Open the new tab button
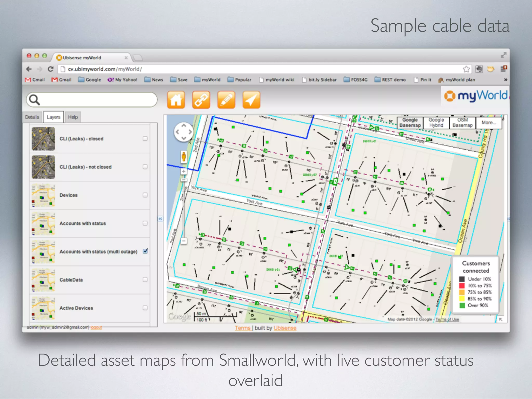 pos(137,57)
